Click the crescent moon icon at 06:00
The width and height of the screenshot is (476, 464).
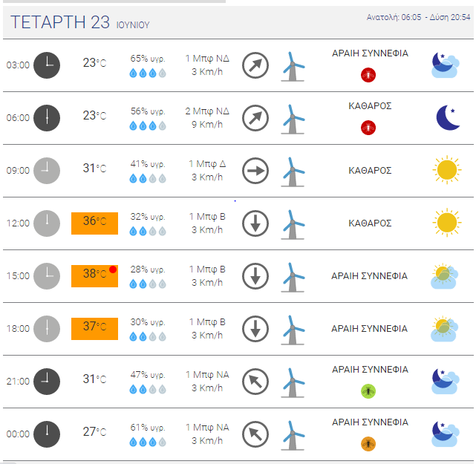(448, 118)
